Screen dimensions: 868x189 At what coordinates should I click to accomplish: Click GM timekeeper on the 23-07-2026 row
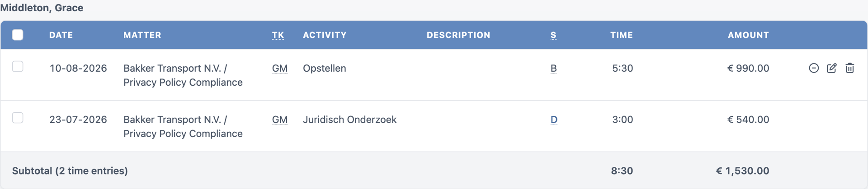(x=280, y=120)
